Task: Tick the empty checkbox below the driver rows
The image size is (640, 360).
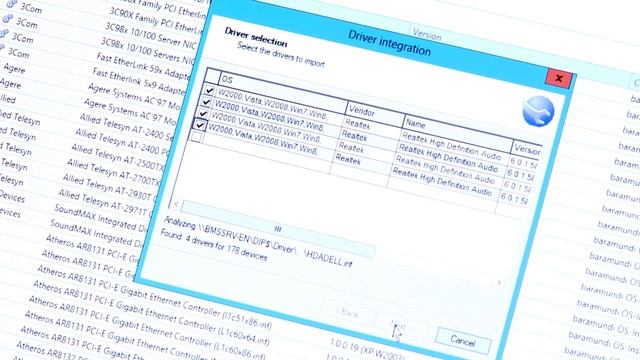Action: [196, 137]
